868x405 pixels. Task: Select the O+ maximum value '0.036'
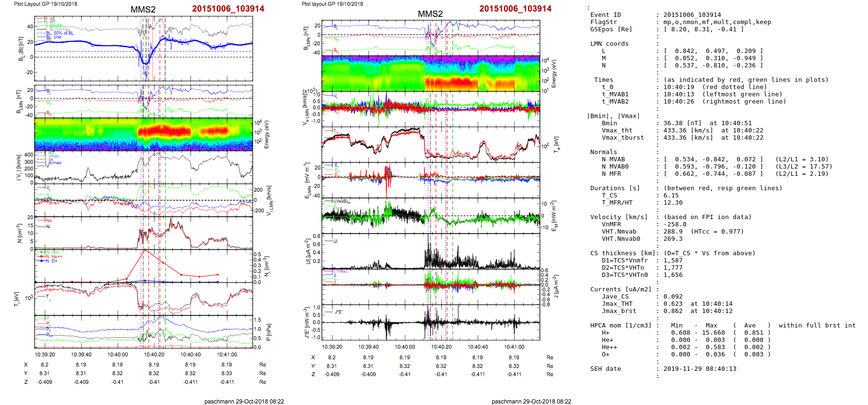tap(715, 354)
